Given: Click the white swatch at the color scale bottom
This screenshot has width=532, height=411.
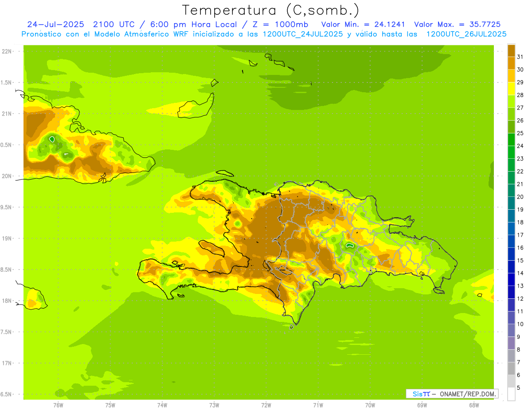Looking at the screenshot, I should [x=511, y=394].
